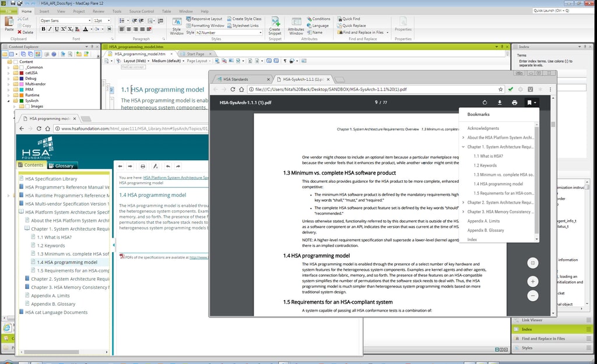Open the Insert ribbon tab
The height and width of the screenshot is (364, 597).
pyautogui.click(x=44, y=12)
